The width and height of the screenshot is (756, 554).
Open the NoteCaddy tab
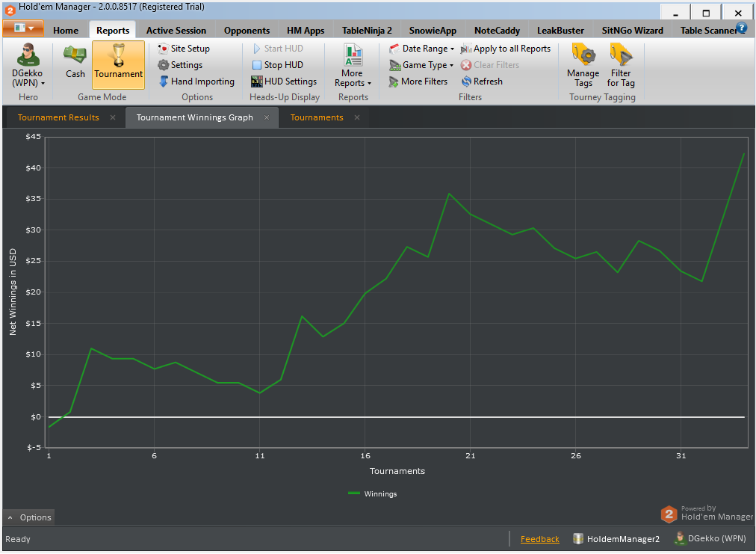coord(497,31)
